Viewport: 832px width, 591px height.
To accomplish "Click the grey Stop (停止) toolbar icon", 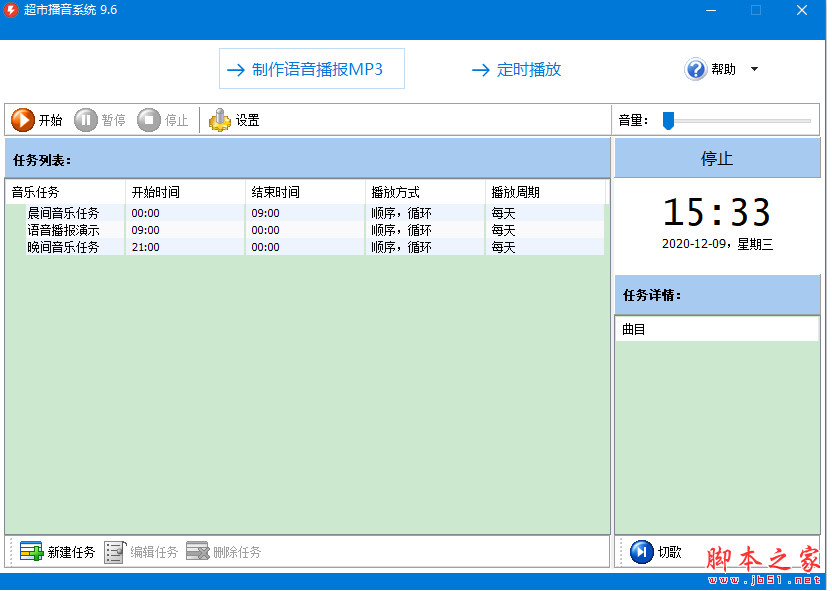I will point(149,120).
